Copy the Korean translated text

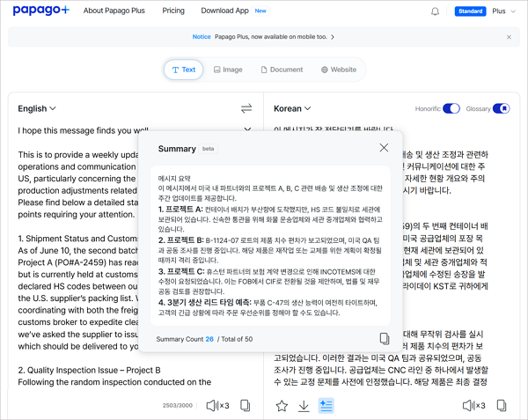tap(501, 405)
